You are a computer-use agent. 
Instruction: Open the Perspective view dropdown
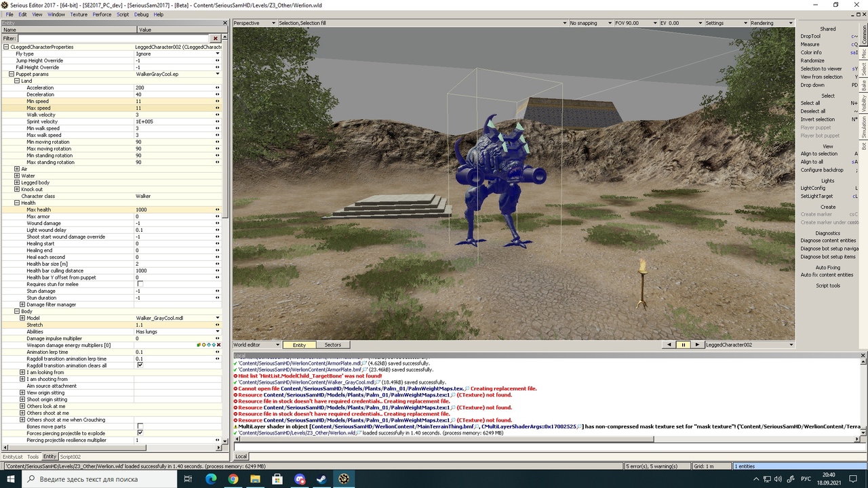tap(254, 23)
